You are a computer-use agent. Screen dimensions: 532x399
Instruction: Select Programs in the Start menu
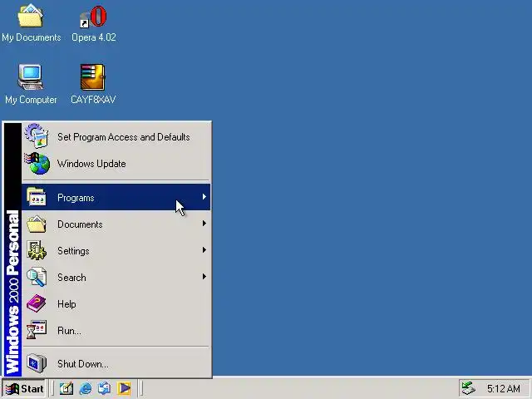[116, 197]
